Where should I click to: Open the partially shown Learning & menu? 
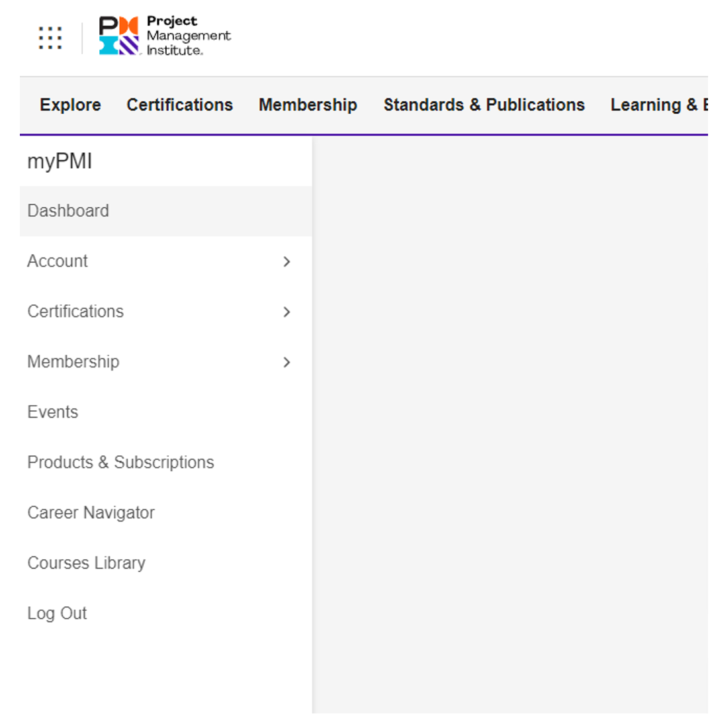tap(659, 105)
